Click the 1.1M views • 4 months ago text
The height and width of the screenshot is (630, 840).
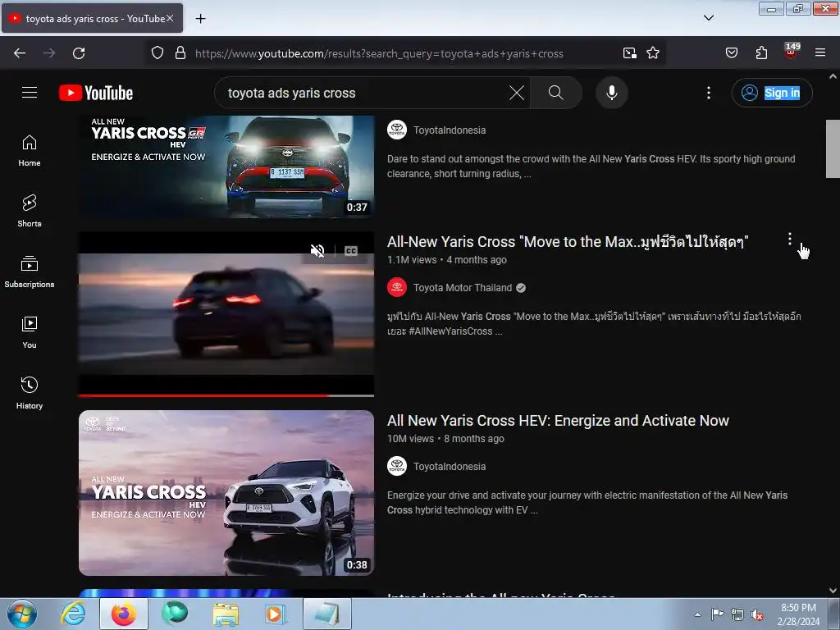coord(447,260)
